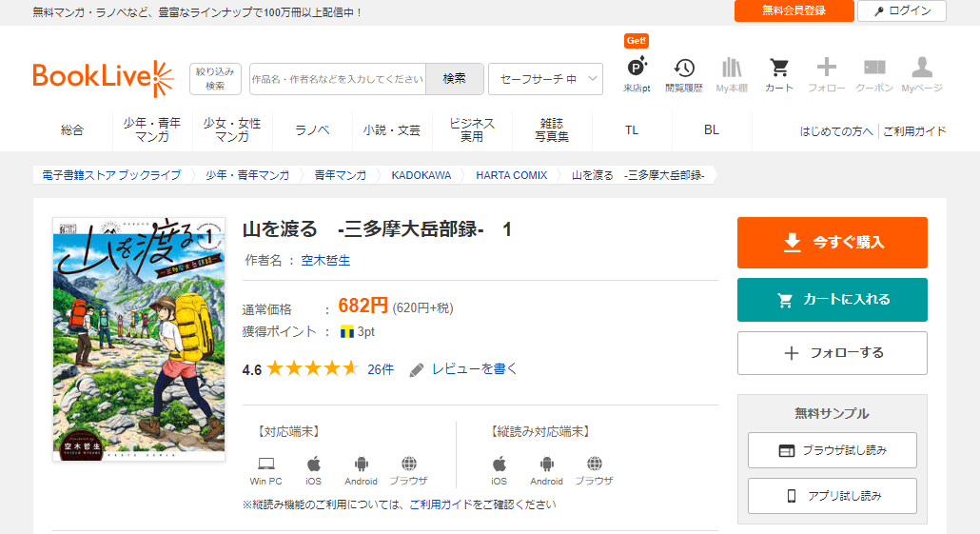The width and height of the screenshot is (980, 534).
Task: Open the BL category tab
Action: (711, 130)
